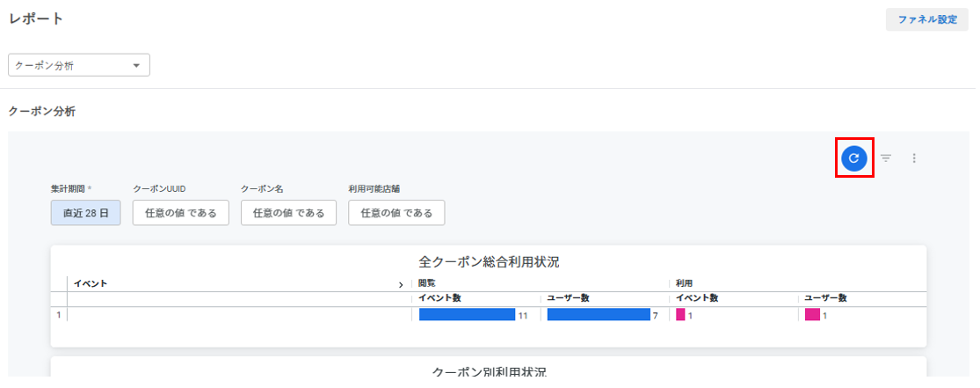Click the 閲覧 イベント数 blue bar
The height and width of the screenshot is (388, 980).
tap(467, 315)
